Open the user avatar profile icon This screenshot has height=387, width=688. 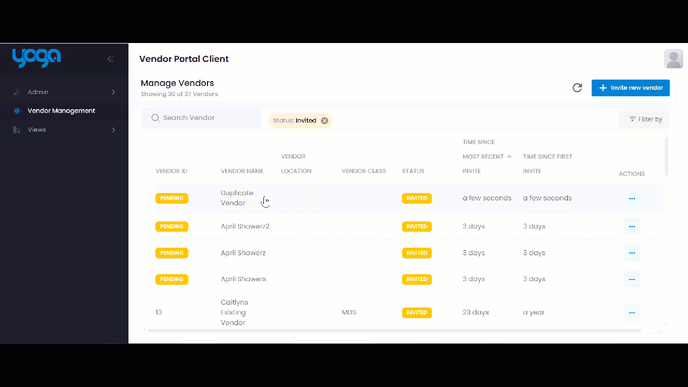pos(673,59)
